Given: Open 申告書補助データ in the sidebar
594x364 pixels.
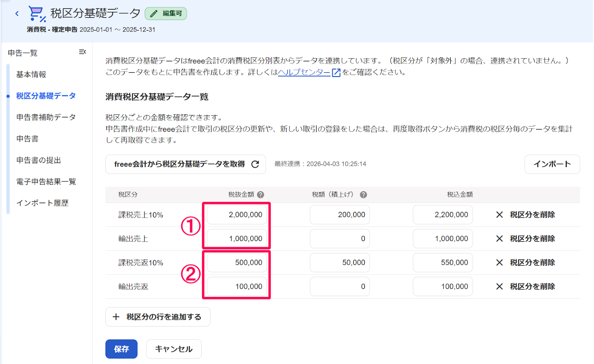Looking at the screenshot, I should click(46, 117).
